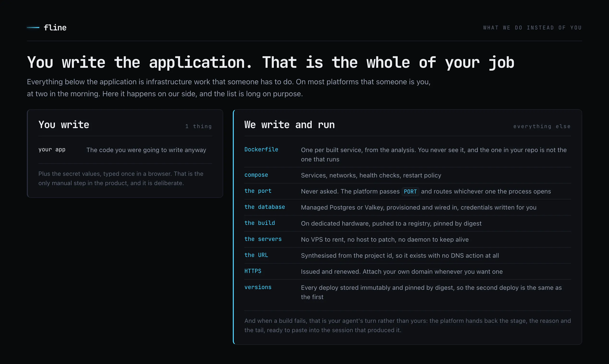Viewport: 609px width, 364px height.
Task: Click 'Managed Postgres or Valkey' description
Action: click(419, 208)
